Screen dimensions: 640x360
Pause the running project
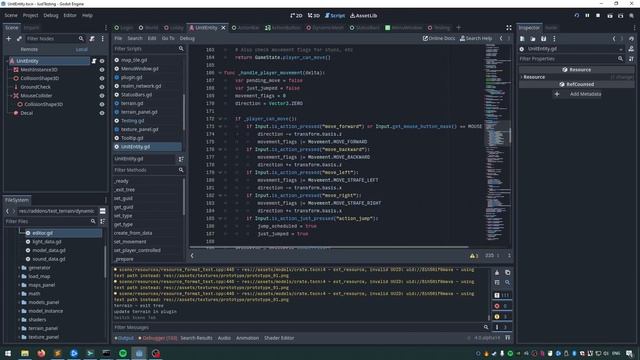pos(587,16)
